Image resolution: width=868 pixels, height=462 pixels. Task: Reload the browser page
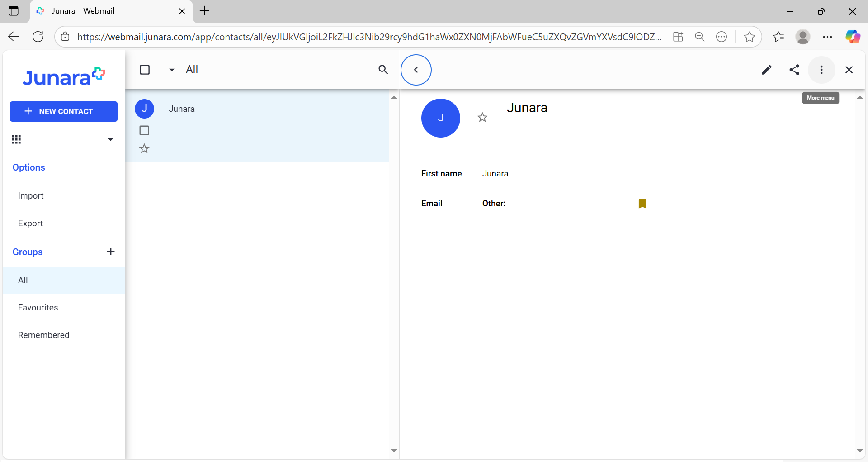coord(38,37)
